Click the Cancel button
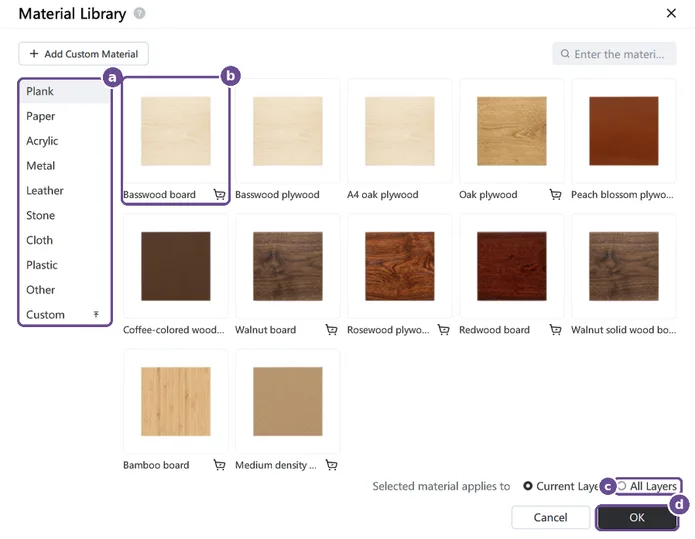This screenshot has height=539, width=695. 551,517
